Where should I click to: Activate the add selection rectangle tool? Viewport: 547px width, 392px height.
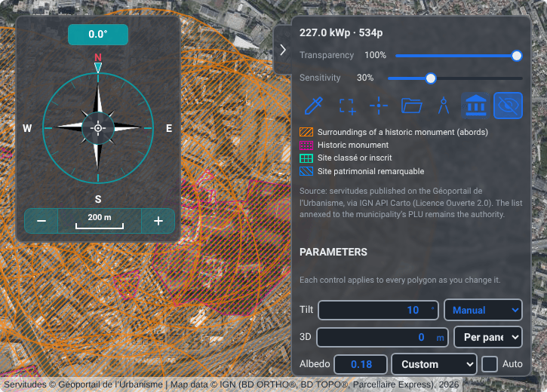(x=347, y=106)
